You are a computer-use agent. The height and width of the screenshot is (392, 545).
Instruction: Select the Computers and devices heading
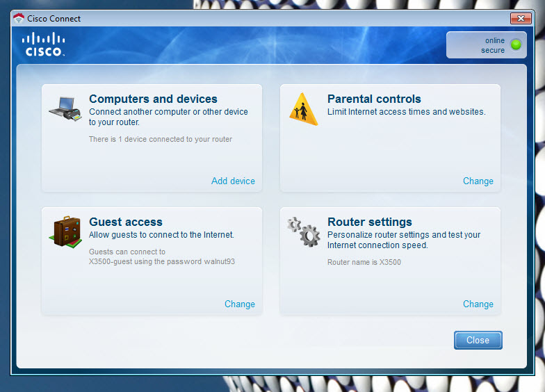click(x=153, y=99)
